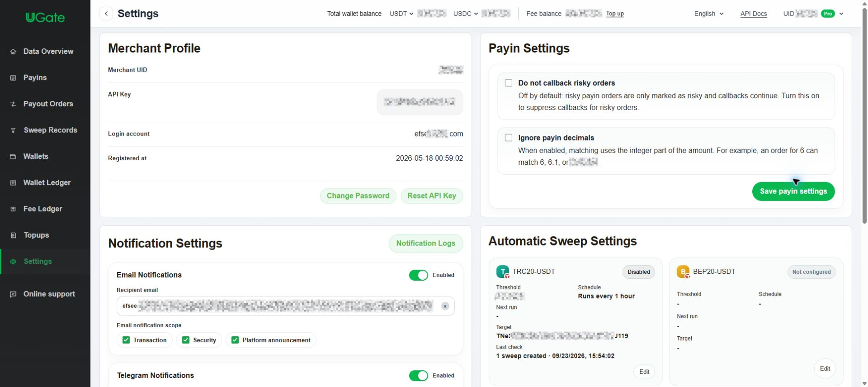This screenshot has height=387, width=868.
Task: Click the TRC20-USDT token icon
Action: [503, 272]
